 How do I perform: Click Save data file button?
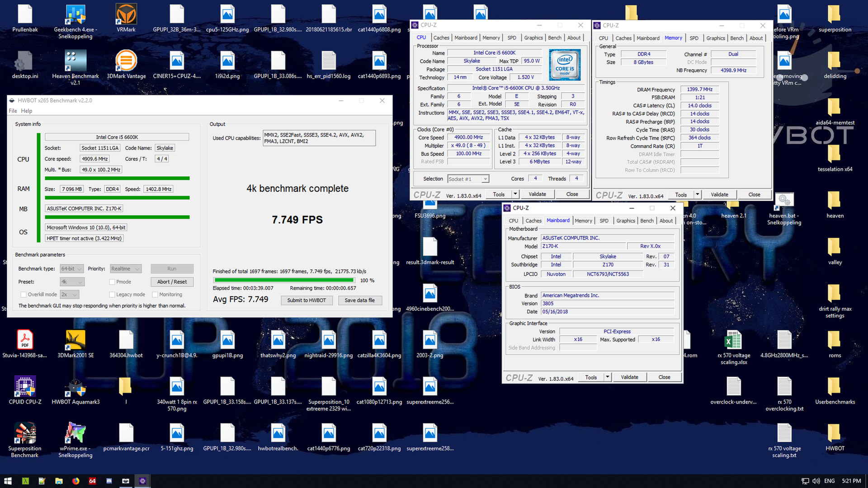[x=360, y=300]
